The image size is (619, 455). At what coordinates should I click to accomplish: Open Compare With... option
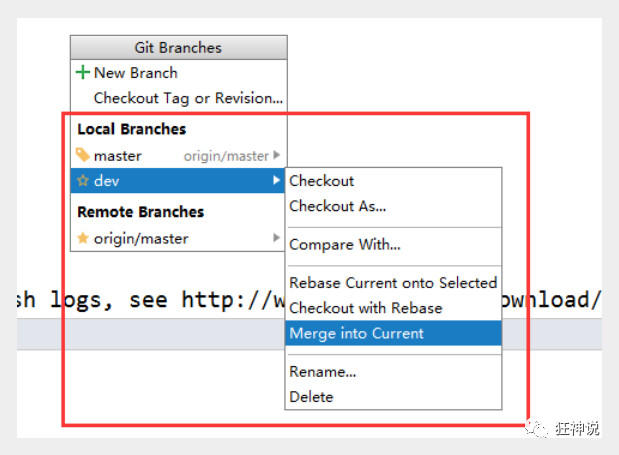pos(393,245)
